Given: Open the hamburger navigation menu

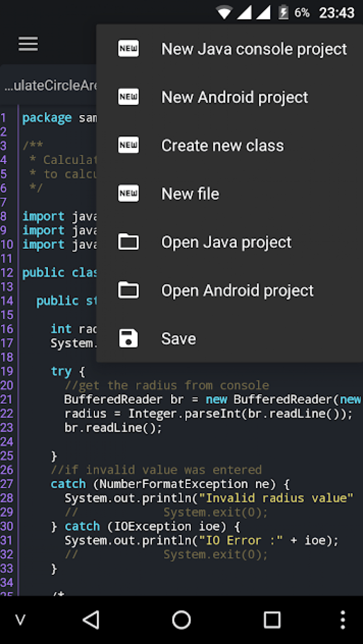Looking at the screenshot, I should pyautogui.click(x=28, y=44).
